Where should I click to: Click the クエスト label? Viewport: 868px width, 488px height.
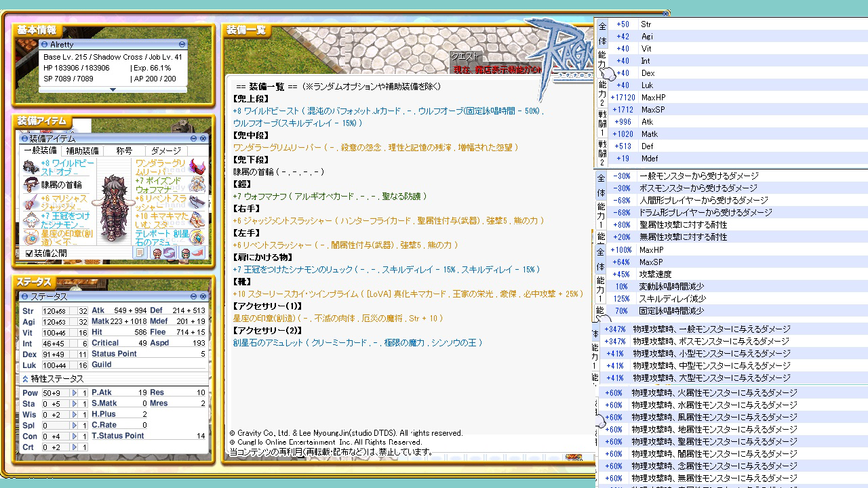click(x=465, y=57)
